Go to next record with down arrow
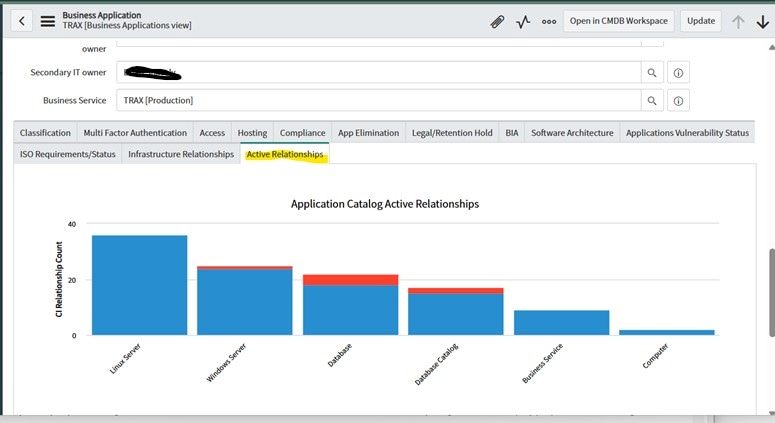The width and height of the screenshot is (775, 423). [763, 21]
